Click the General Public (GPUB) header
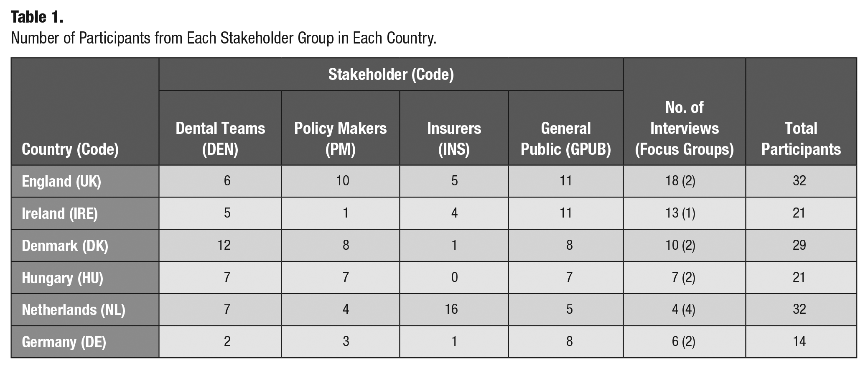This screenshot has height=369, width=868. point(566,128)
